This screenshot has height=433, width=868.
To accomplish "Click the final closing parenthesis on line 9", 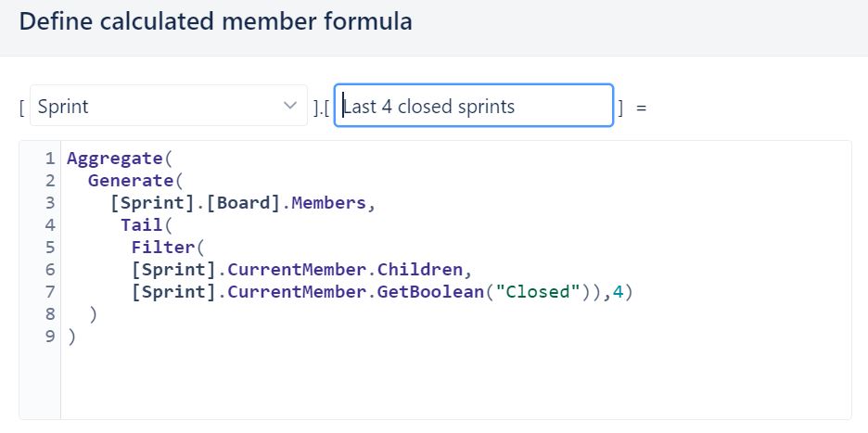I will [71, 336].
